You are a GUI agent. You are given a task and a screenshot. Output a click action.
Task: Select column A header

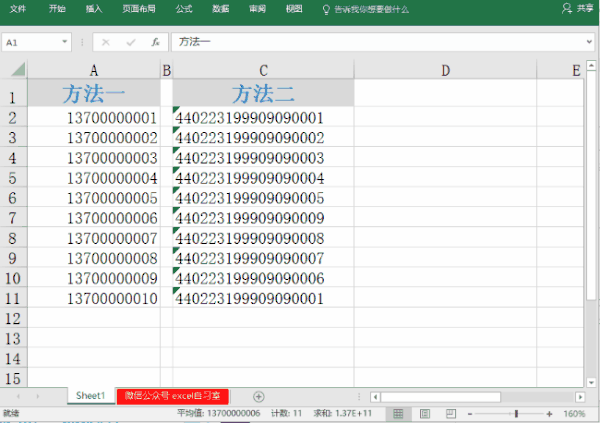(x=94, y=70)
